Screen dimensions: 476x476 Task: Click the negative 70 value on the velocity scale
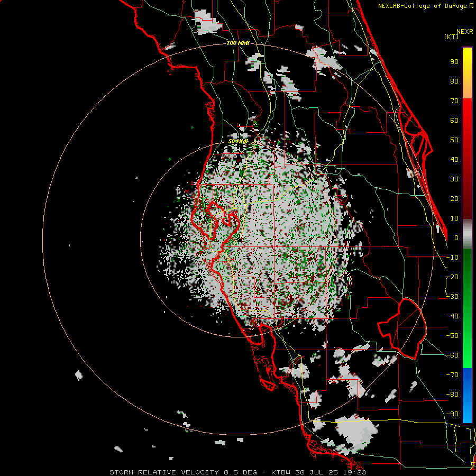point(452,374)
